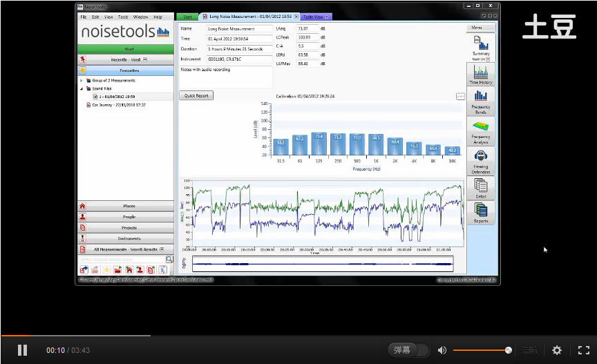Open the Hearing Defenders view
Viewport: 597px width, 364px height.
pyautogui.click(x=481, y=161)
